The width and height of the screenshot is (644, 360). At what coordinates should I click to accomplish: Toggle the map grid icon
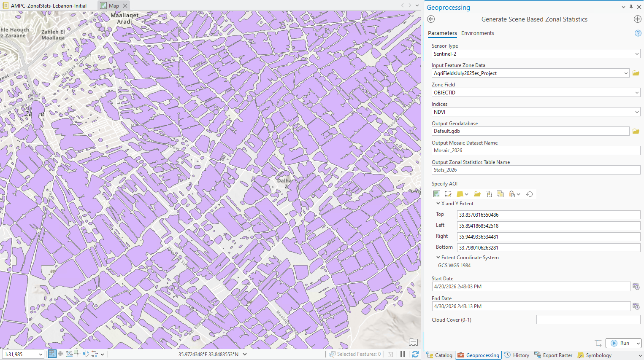point(60,354)
